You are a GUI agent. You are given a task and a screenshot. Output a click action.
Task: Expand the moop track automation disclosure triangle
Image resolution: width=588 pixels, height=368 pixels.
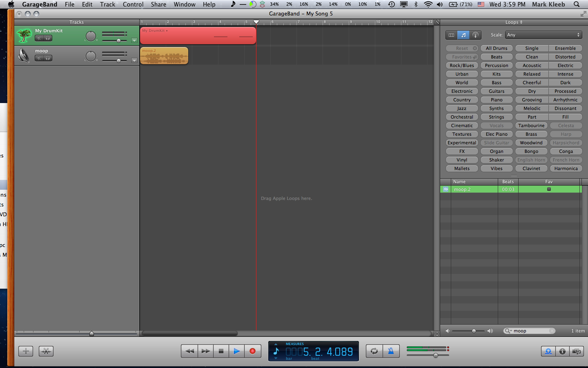134,61
